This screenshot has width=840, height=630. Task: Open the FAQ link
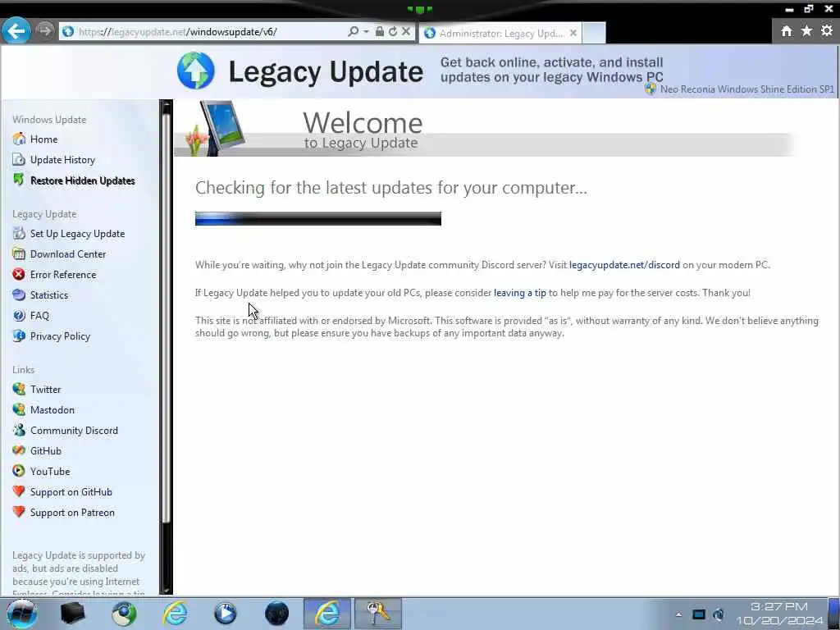coord(39,316)
